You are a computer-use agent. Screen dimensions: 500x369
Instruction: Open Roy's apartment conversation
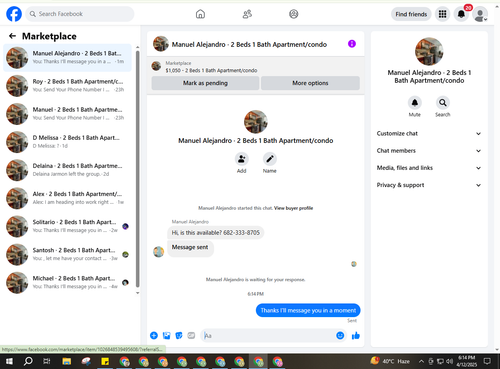pos(67,86)
